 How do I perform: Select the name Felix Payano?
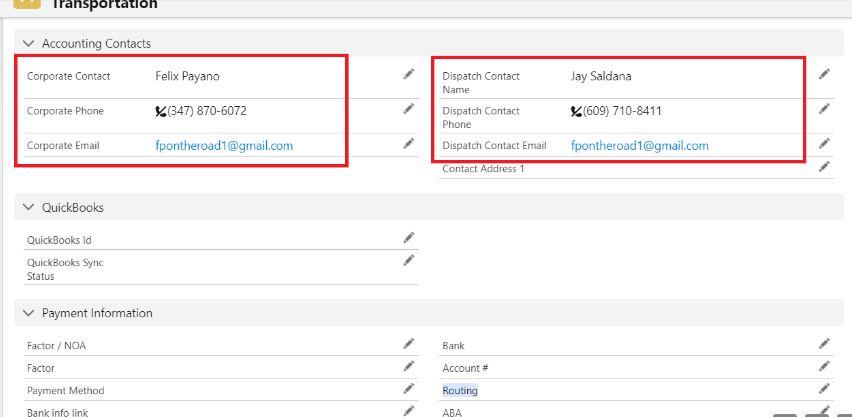[187, 77]
